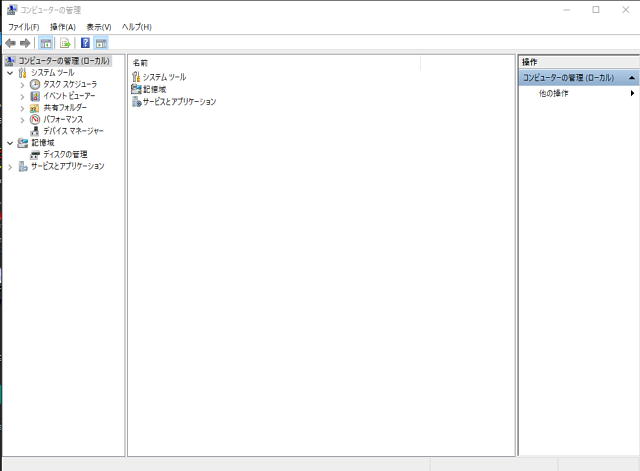Select サービスとアプリケーション label in the tree
Viewport: 640px width, 471px height.
[x=68, y=166]
